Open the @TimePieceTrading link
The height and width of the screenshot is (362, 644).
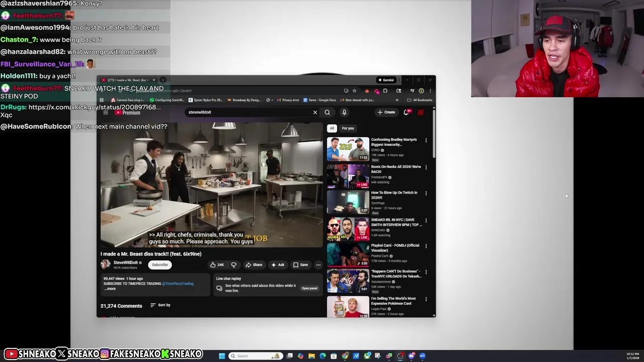pos(178,284)
